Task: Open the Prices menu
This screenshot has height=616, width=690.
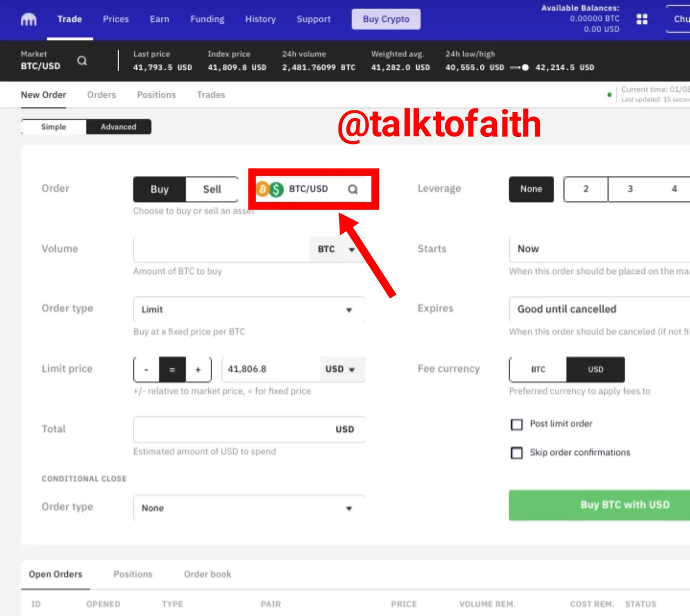Action: point(116,19)
